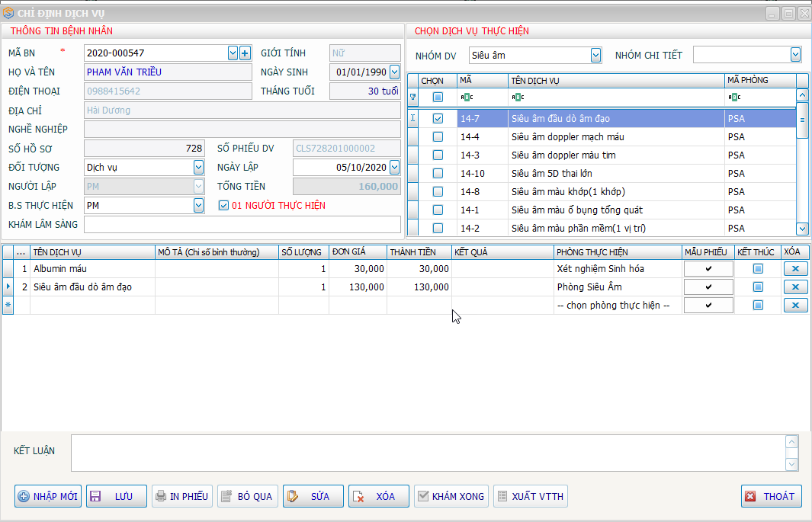Open the NGÀY LẬP date dropdown
812x522 pixels.
click(x=395, y=167)
